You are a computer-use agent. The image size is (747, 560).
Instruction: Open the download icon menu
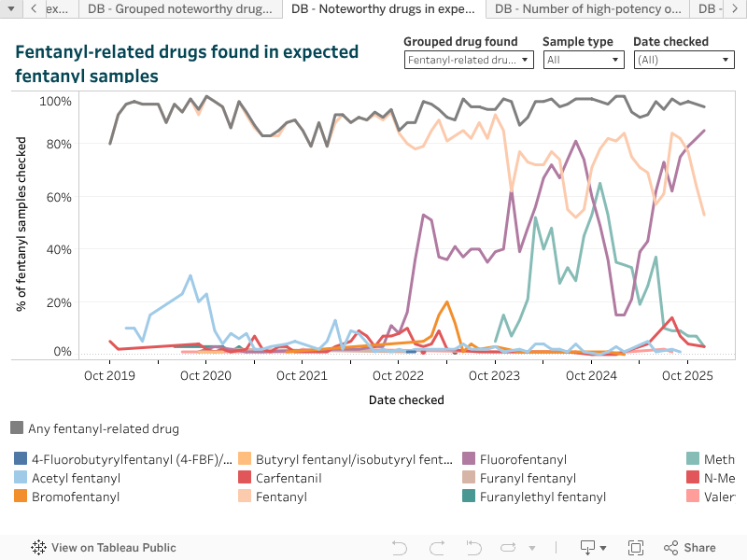coord(593,548)
